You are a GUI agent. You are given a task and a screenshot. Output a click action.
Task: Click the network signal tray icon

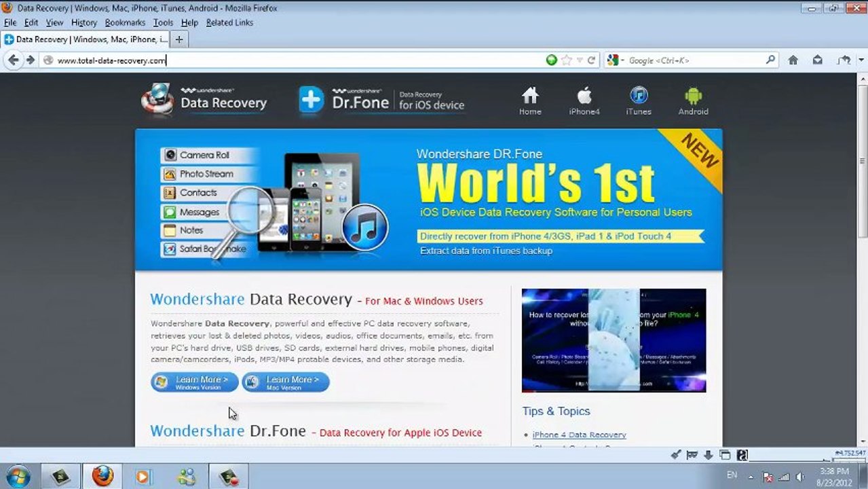click(x=784, y=477)
